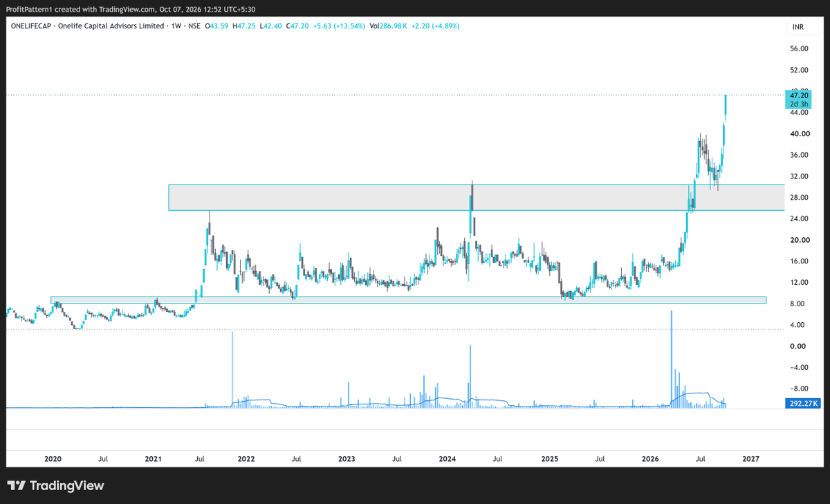Viewport: 830px width, 504px height.
Task: Click the 32.00 price axis label
Action: click(x=800, y=176)
